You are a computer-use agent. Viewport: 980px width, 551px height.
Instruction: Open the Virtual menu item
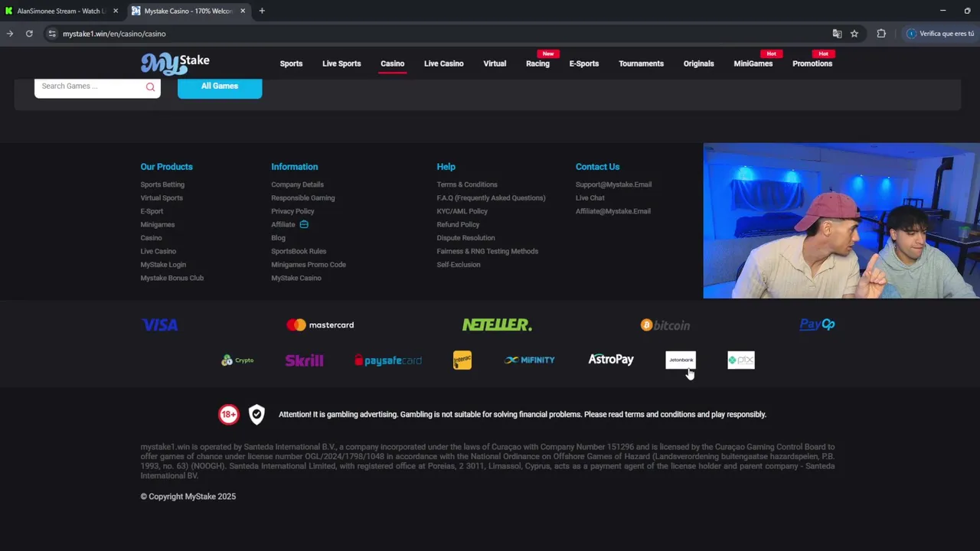pos(495,64)
